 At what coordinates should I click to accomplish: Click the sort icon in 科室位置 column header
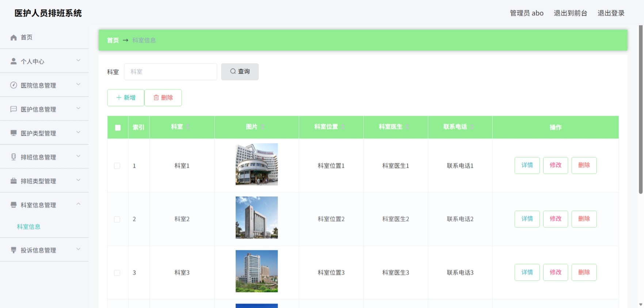[x=343, y=127]
